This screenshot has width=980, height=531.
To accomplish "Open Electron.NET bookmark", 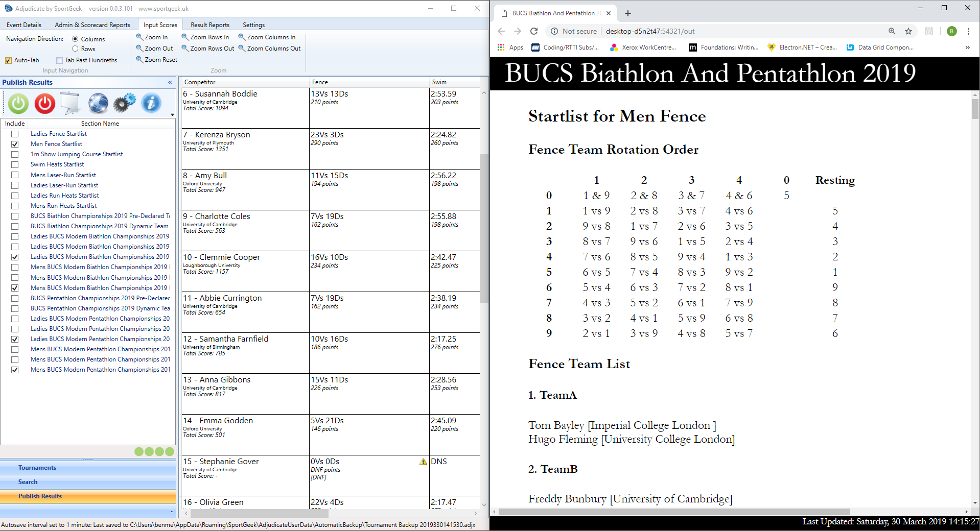I will [802, 47].
